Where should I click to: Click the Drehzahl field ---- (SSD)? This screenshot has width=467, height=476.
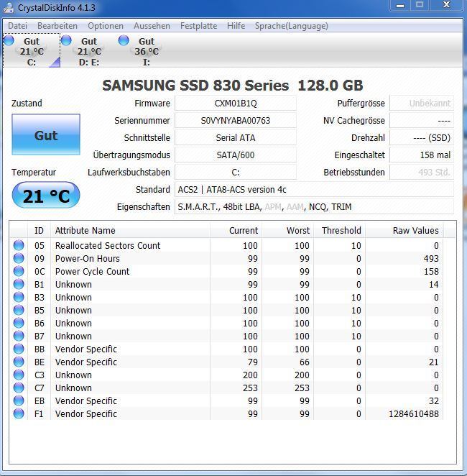tap(422, 138)
